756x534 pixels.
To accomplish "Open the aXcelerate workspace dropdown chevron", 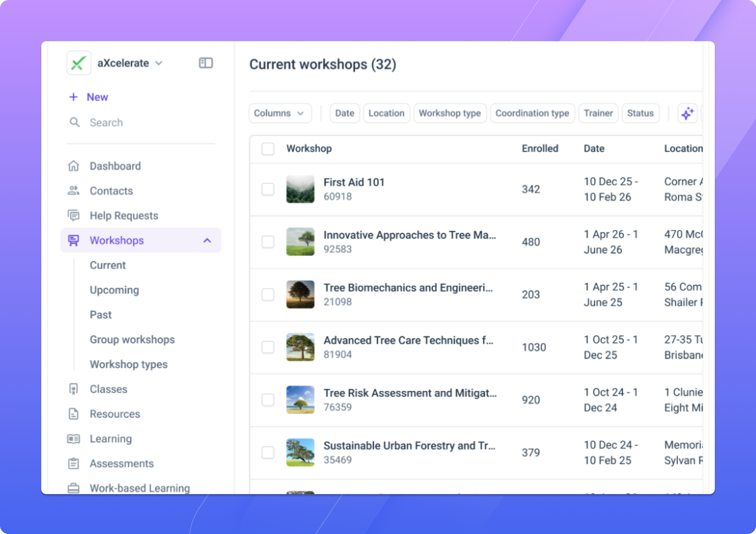I will (x=159, y=63).
